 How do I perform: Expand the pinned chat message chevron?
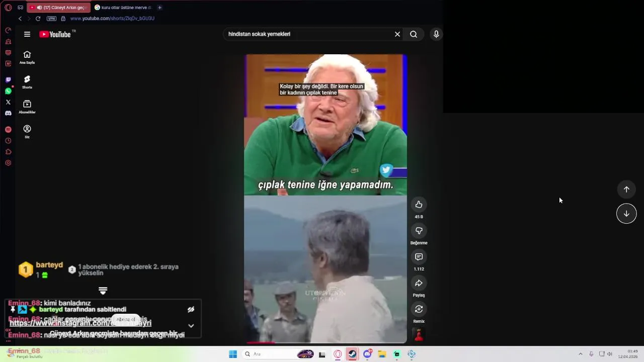coord(191,326)
